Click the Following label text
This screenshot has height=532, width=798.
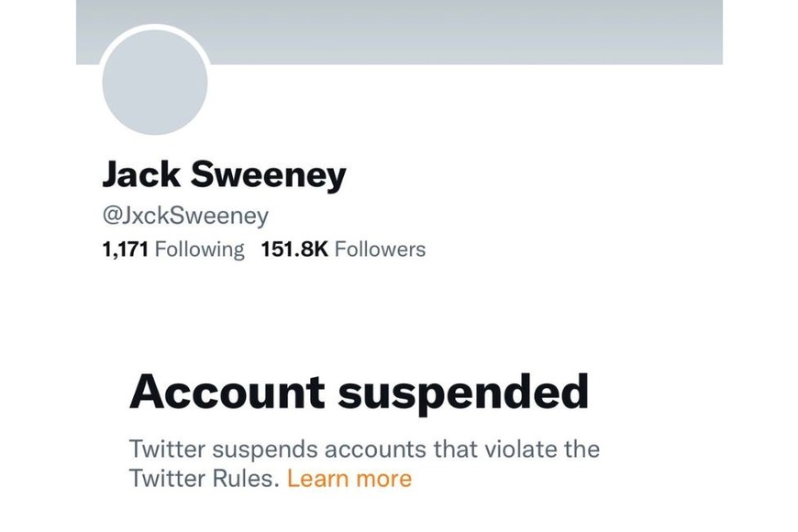200,249
